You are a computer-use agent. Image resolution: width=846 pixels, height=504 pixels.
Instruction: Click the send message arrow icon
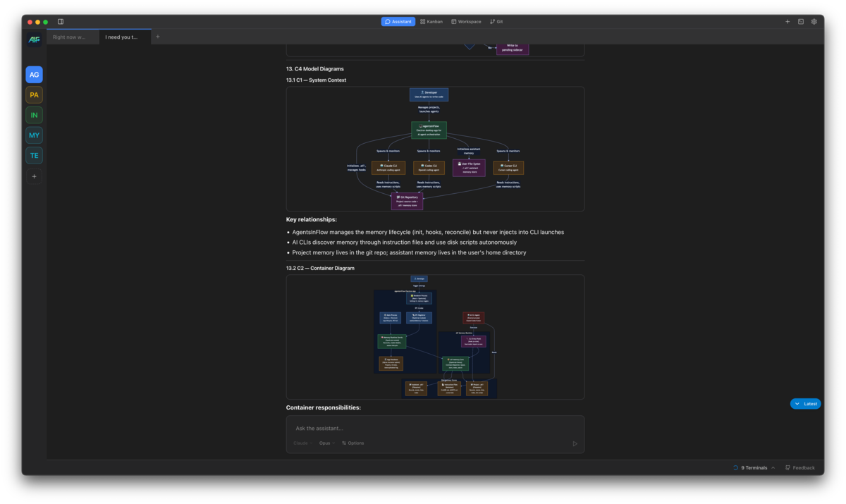point(575,443)
